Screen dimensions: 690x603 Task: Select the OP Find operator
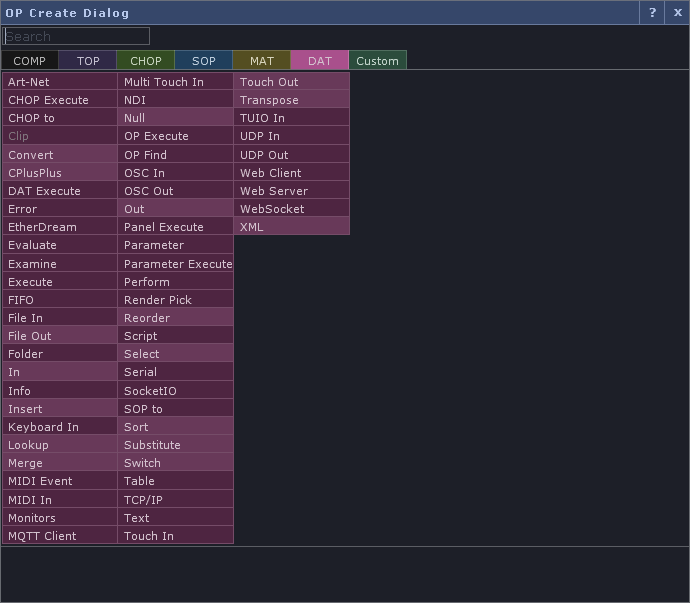pyautogui.click(x=176, y=155)
